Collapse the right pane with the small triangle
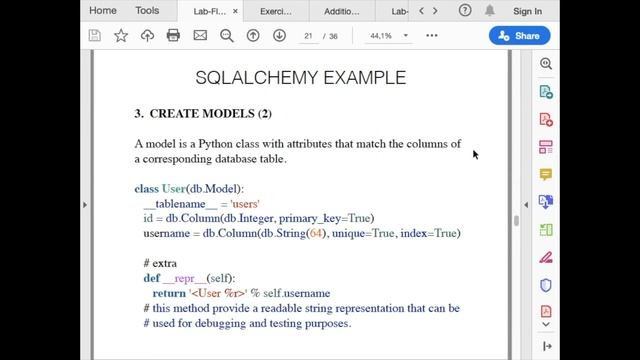The width and height of the screenshot is (640, 360). coord(526,204)
